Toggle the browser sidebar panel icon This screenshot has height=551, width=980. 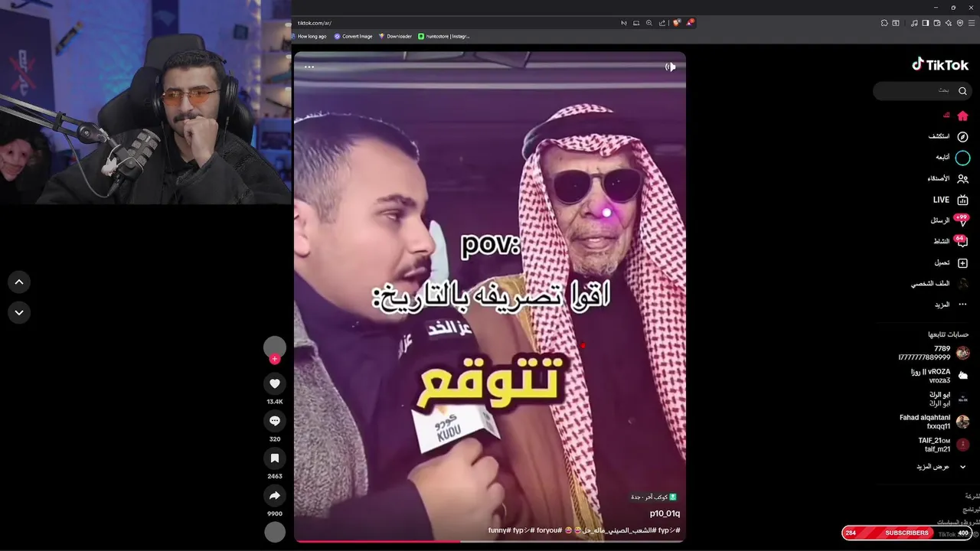926,23
